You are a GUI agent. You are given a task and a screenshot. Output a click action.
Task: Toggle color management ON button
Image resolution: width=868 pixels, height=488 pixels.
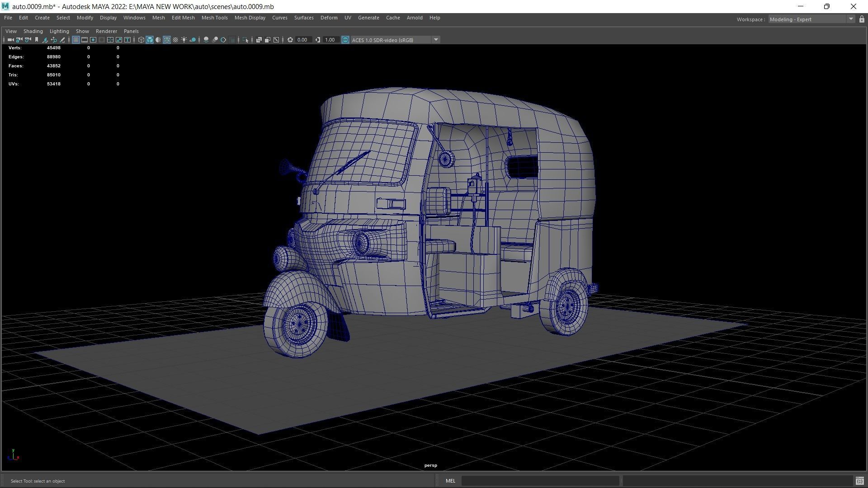[x=345, y=40]
